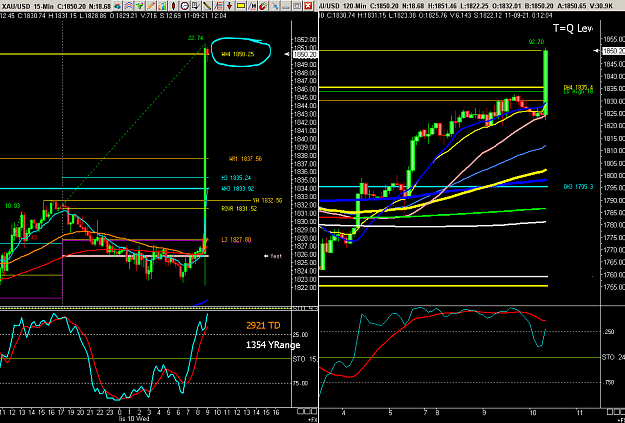Click the 75.00 level on left stochastic panel
This screenshot has height=423, width=625.
point(301,384)
